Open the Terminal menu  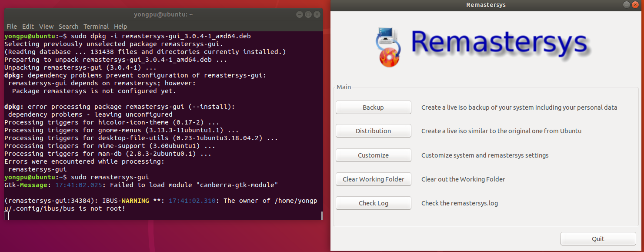coord(96,27)
